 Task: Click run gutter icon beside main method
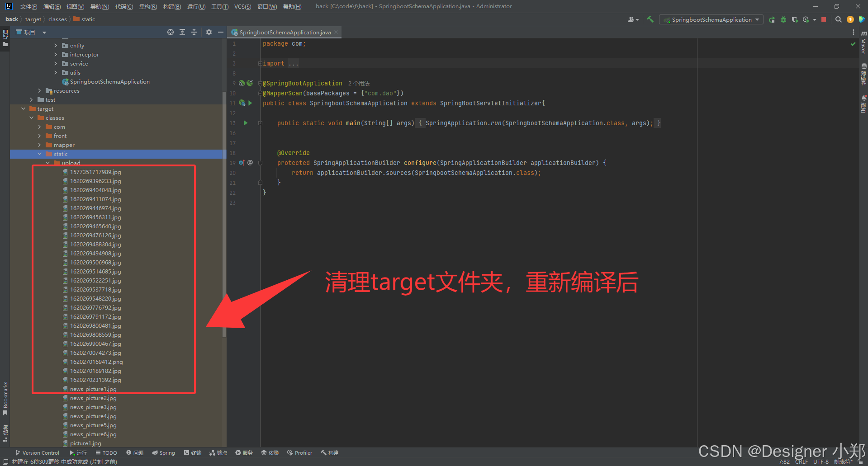point(246,123)
